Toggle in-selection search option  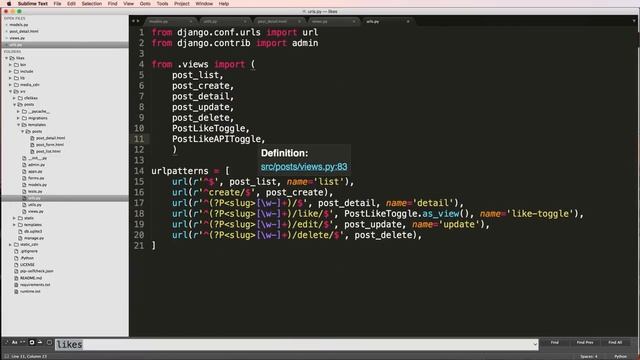coord(40,342)
